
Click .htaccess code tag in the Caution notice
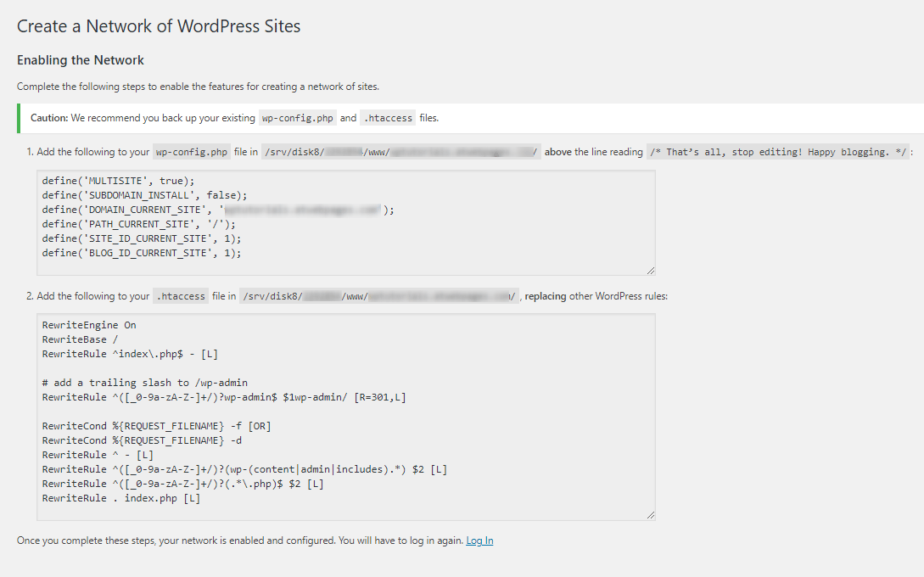[388, 118]
